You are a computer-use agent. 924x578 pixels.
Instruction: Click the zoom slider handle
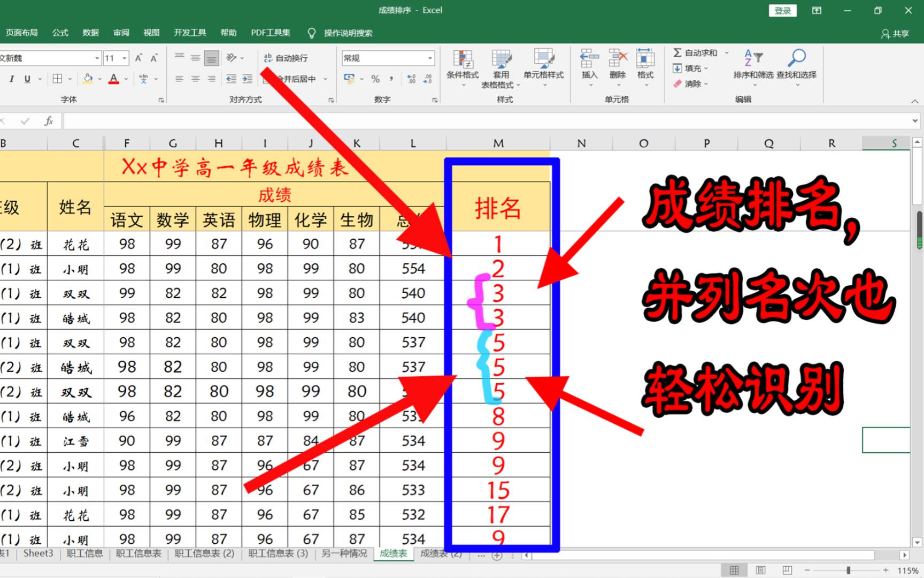848,571
